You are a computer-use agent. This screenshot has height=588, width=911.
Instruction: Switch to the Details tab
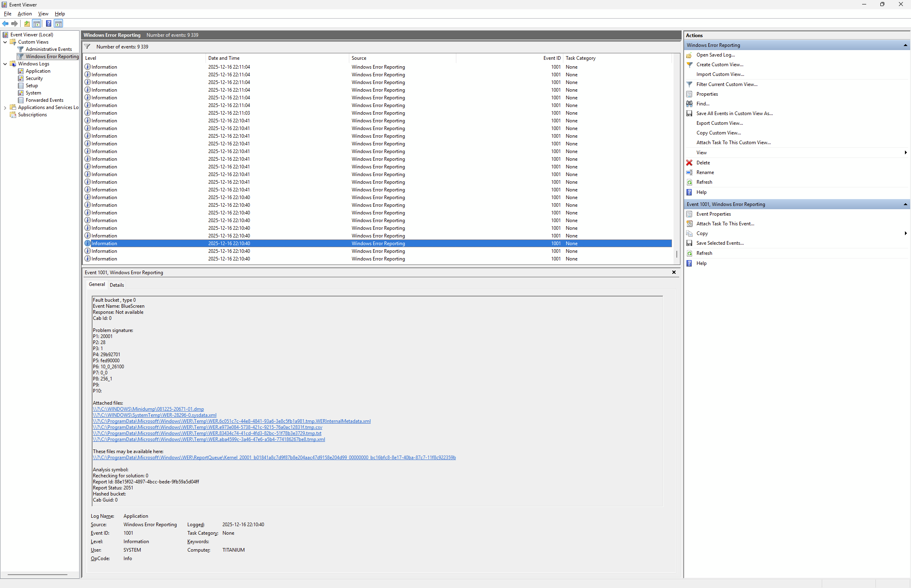coord(117,285)
